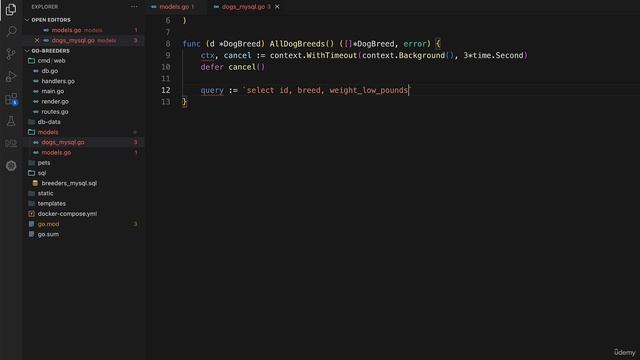Open the Extensions view
The height and width of the screenshot is (360, 640).
(11, 99)
